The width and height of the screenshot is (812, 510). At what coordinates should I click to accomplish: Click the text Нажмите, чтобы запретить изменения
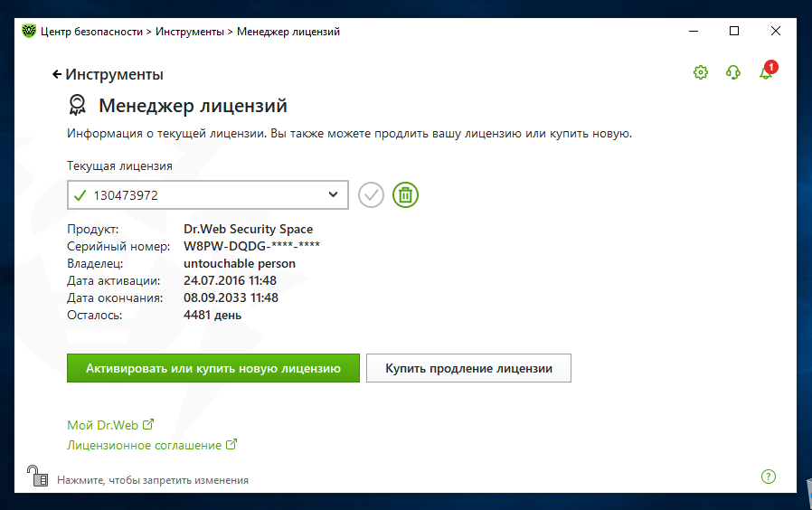(153, 480)
